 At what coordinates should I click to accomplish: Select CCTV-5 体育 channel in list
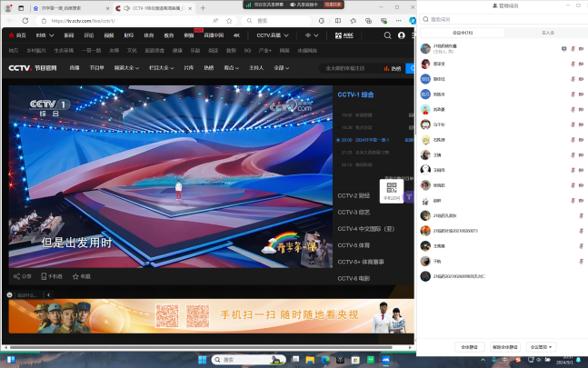(354, 245)
